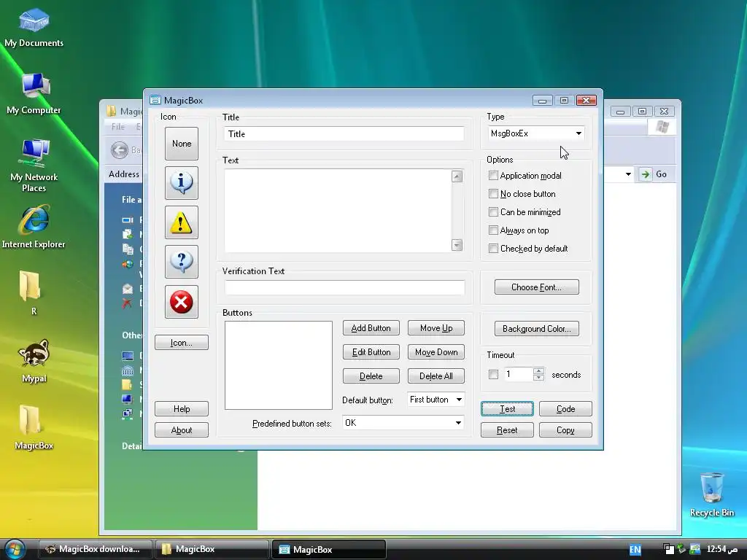Screen dimensions: 747x560
Task: Expand Predefined button sets dropdown
Action: click(x=403, y=423)
